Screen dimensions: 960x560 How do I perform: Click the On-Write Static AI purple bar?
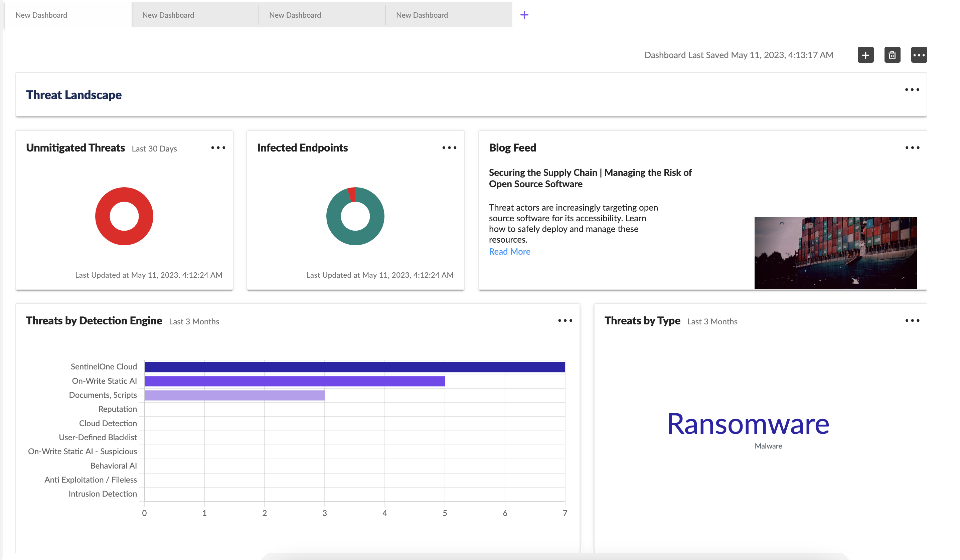point(295,381)
